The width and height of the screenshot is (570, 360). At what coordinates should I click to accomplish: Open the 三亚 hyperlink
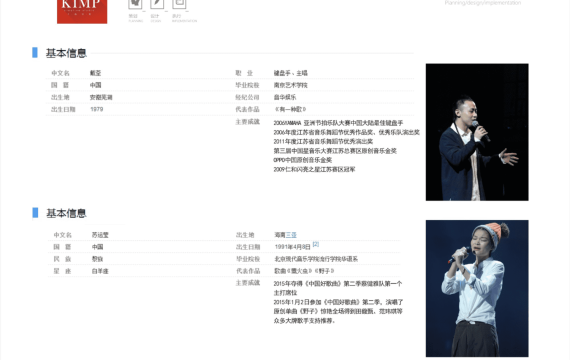(291, 235)
